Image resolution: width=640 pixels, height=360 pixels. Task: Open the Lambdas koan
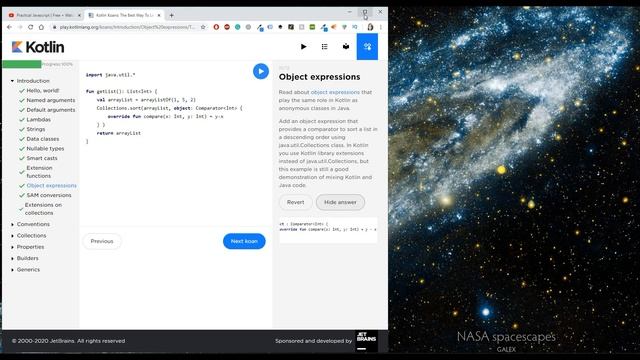pos(38,120)
